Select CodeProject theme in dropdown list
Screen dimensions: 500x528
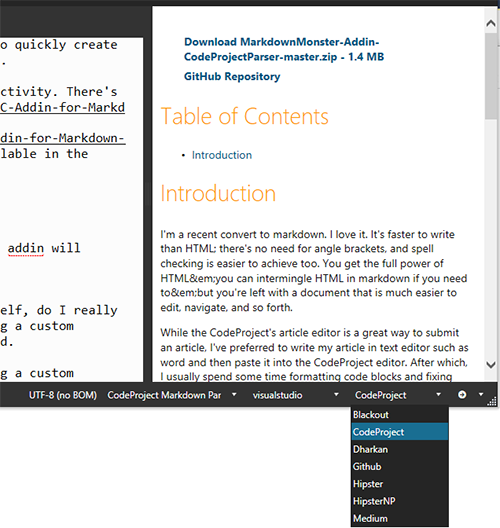coord(400,432)
